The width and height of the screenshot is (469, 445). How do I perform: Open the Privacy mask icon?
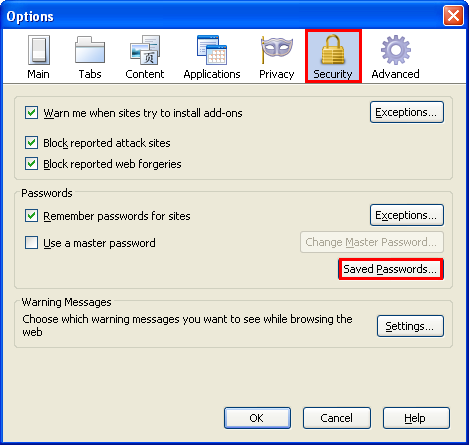pos(277,50)
